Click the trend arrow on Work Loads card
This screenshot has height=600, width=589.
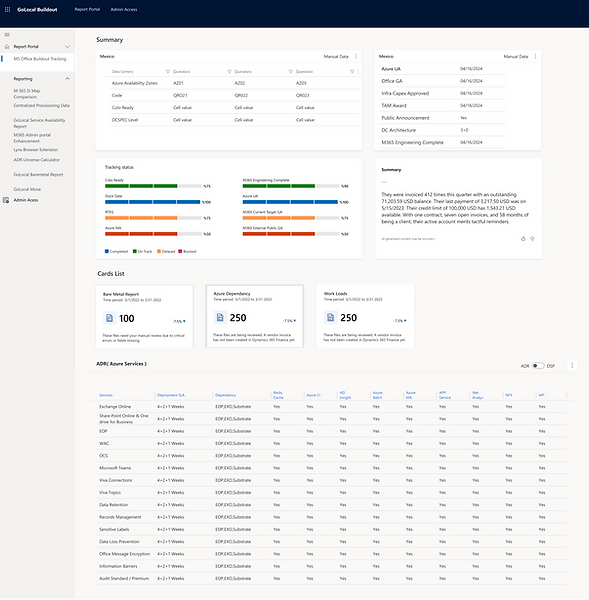coord(405,320)
